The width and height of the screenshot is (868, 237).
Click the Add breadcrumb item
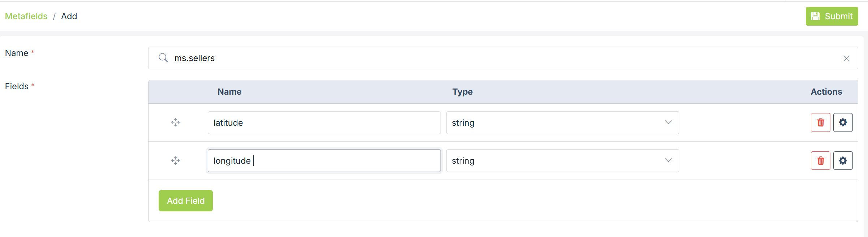click(69, 16)
